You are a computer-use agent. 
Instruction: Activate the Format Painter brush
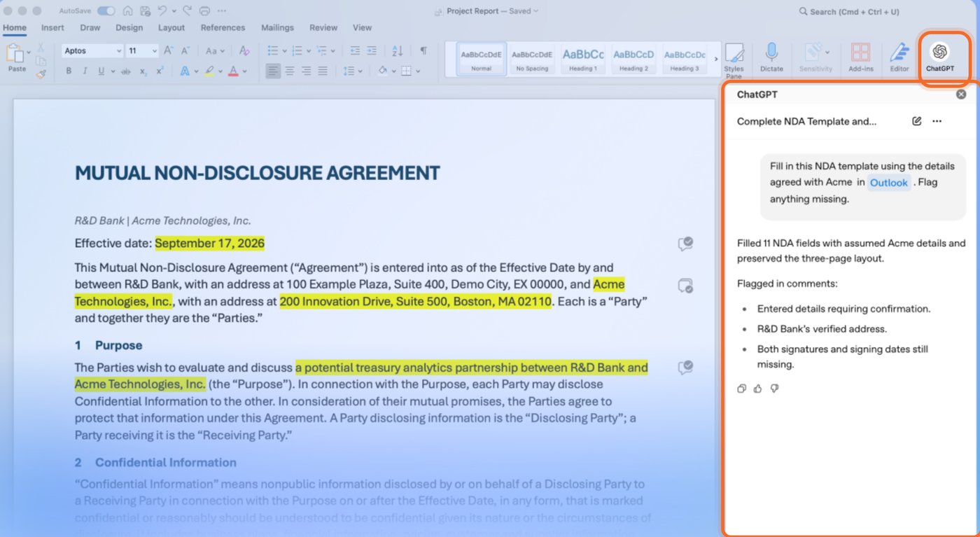41,73
